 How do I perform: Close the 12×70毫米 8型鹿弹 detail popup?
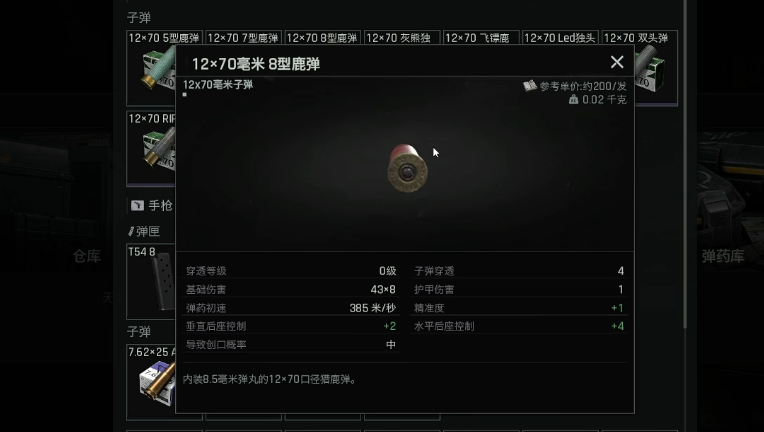(617, 62)
